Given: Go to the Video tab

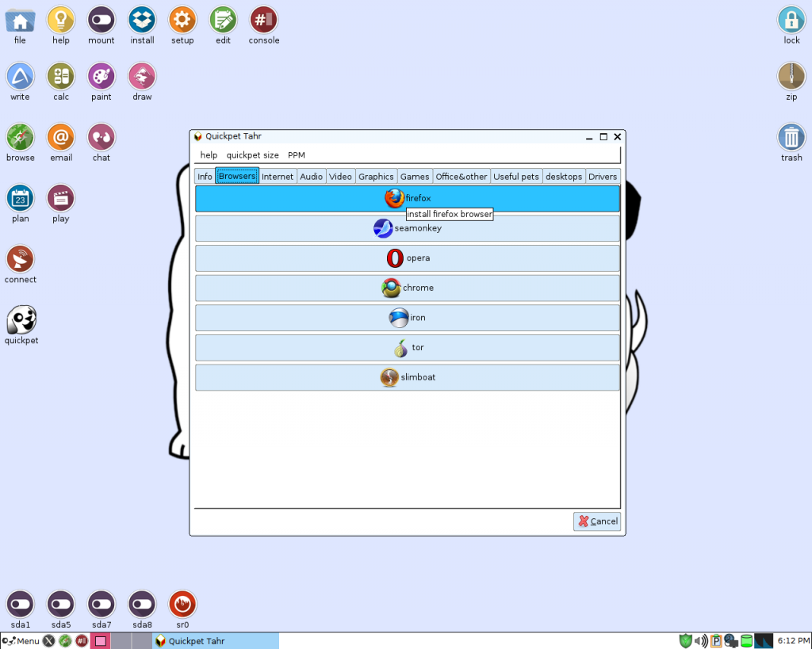Looking at the screenshot, I should tap(340, 177).
